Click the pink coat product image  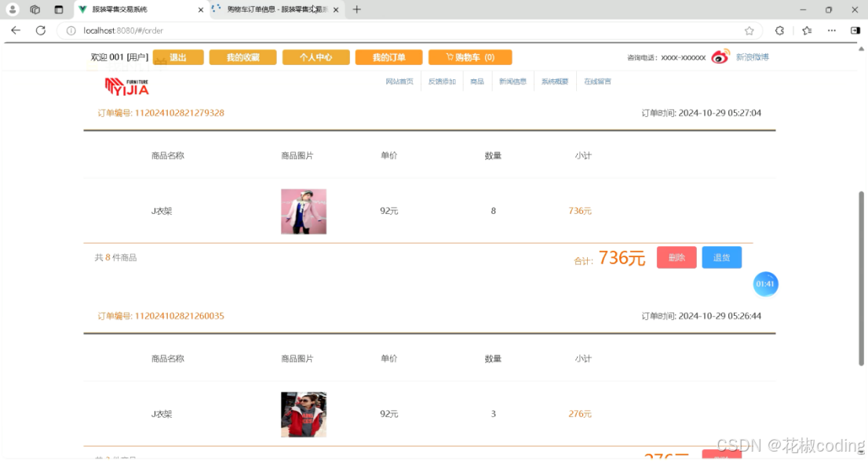tap(304, 212)
